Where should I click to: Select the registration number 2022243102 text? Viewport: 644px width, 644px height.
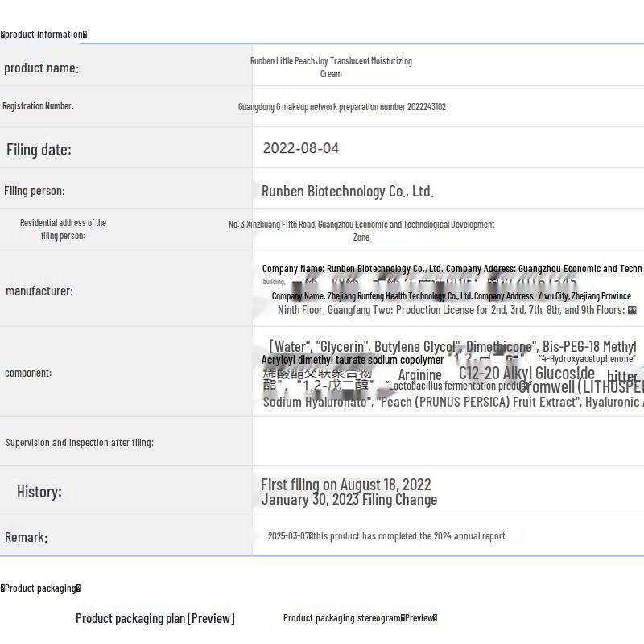tap(427, 107)
